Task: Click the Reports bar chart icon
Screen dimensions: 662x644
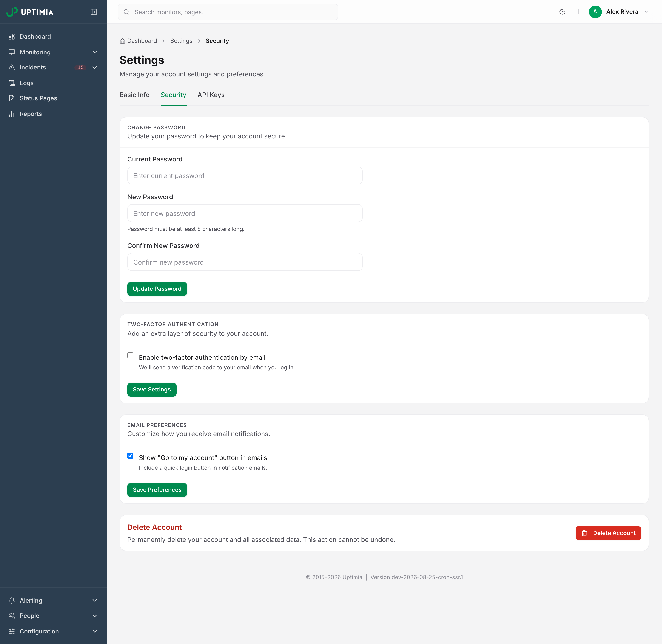Action: click(x=12, y=114)
